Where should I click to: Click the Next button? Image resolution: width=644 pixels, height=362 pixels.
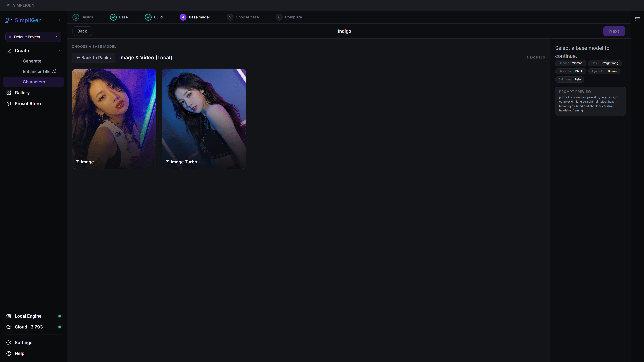[614, 31]
